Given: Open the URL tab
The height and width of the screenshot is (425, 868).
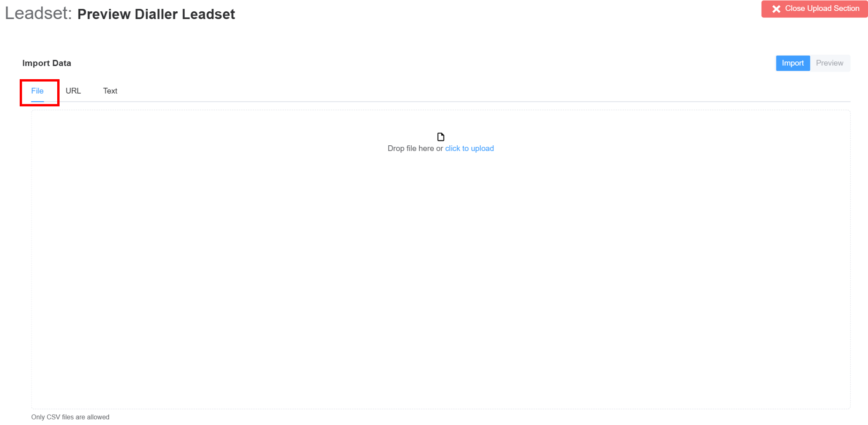Looking at the screenshot, I should click(73, 91).
